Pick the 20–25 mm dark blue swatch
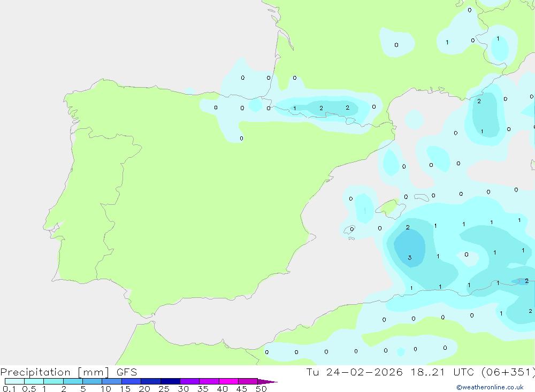This screenshot has width=535, height=392. click(x=151, y=381)
